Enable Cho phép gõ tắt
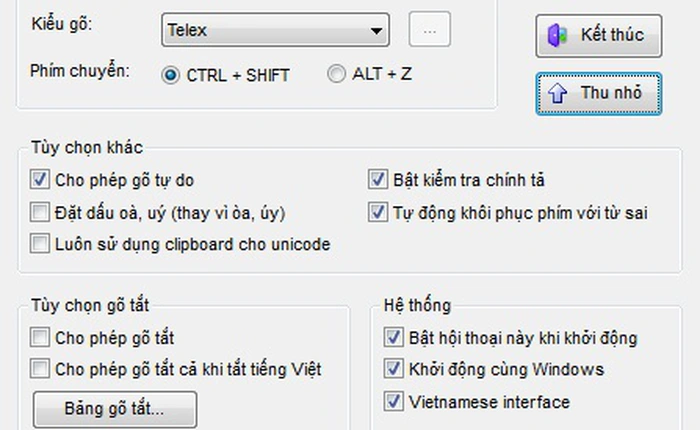The width and height of the screenshot is (700, 430). (40, 338)
